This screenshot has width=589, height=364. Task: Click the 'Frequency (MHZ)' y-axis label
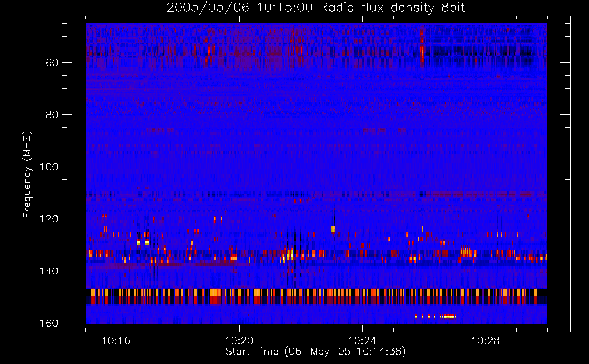pos(27,175)
